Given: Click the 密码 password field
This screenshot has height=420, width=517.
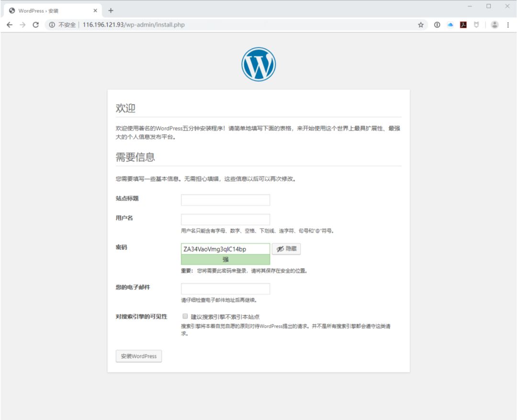Looking at the screenshot, I should tap(225, 249).
